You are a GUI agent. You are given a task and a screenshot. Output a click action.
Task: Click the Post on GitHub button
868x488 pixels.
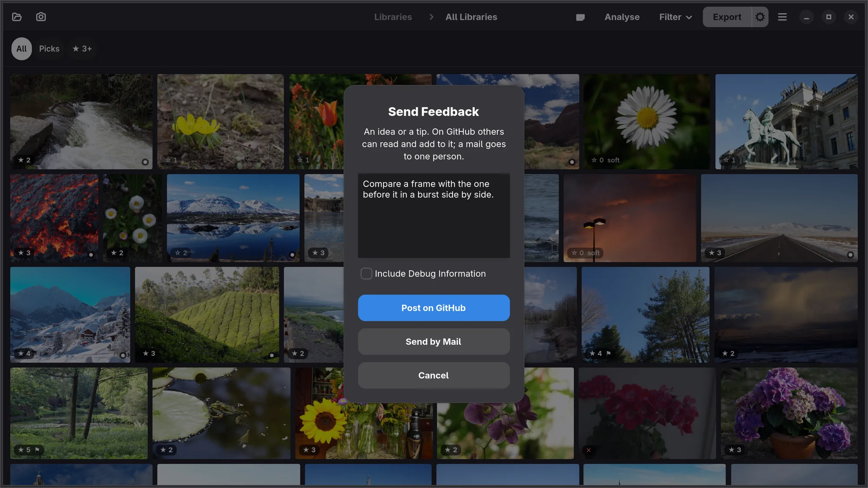tap(434, 308)
